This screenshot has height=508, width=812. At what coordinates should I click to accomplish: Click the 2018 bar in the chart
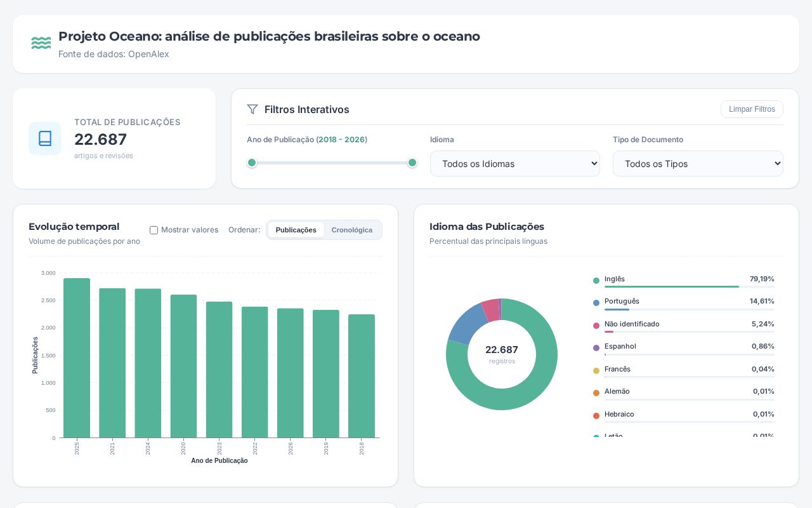tap(362, 376)
